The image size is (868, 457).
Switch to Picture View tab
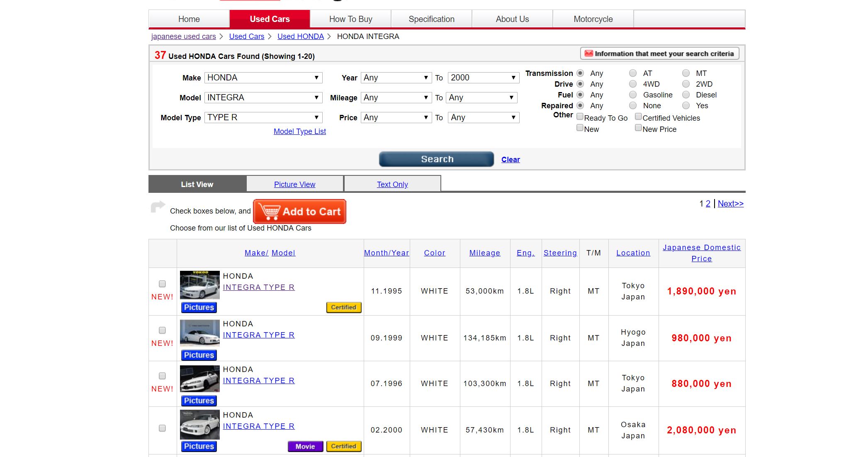click(295, 184)
